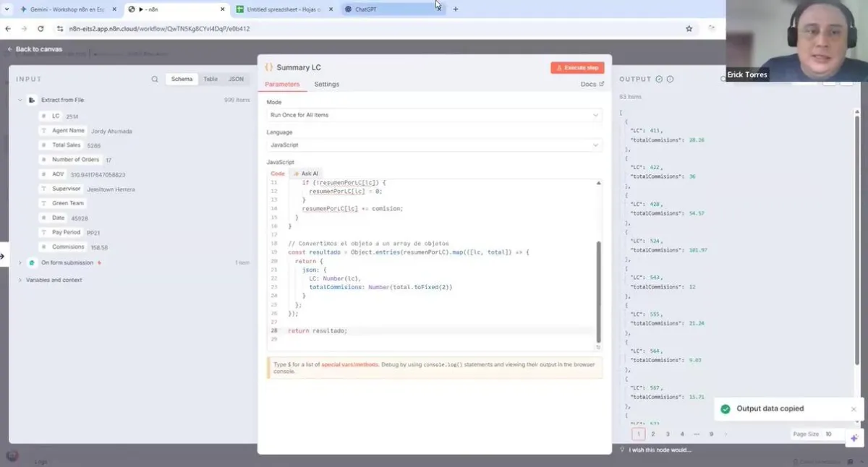Click the Extract from File node icon
The height and width of the screenshot is (467, 868).
[32, 100]
